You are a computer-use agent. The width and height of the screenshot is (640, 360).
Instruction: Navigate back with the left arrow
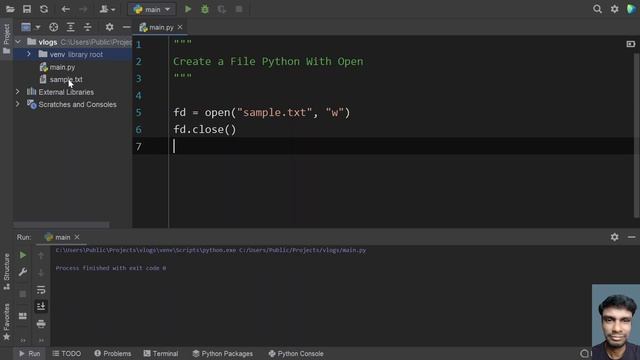[65, 9]
